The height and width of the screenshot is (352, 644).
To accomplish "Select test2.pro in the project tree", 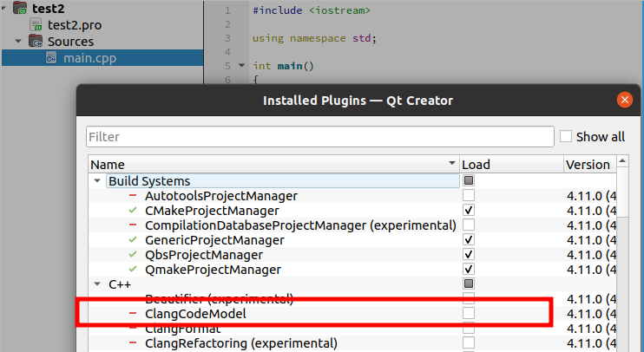I will point(75,25).
